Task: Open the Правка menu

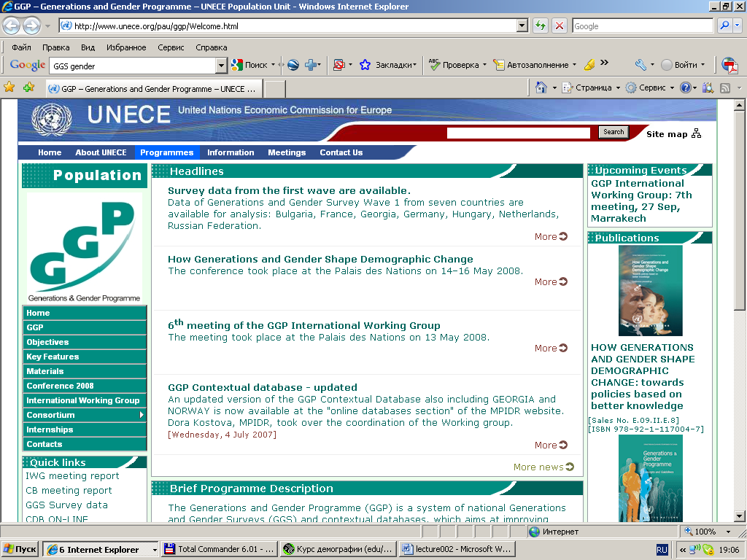Action: (55, 47)
